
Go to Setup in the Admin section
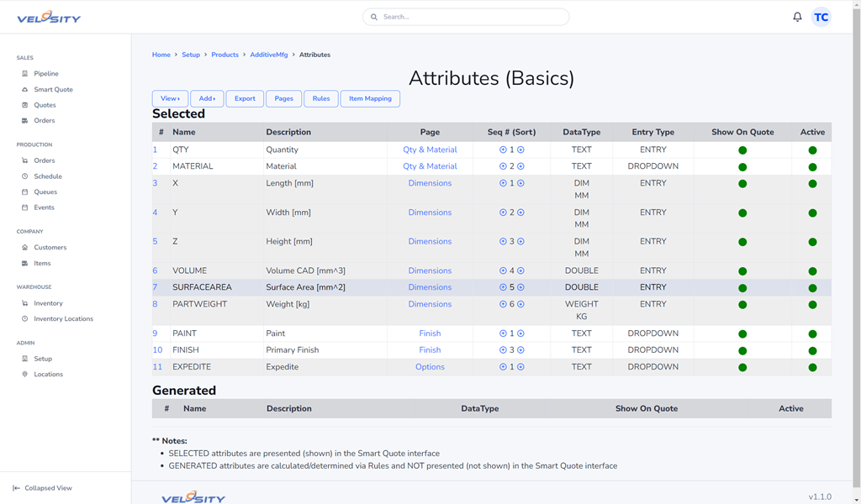43,359
